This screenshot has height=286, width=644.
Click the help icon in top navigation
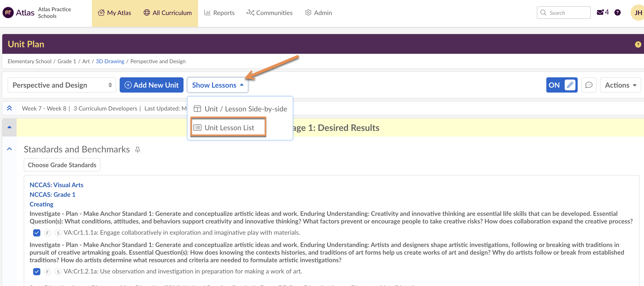coord(617,13)
